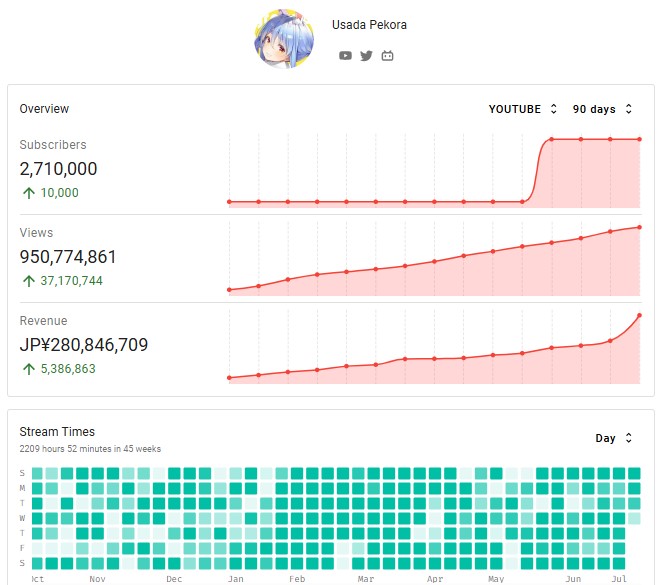Click the last data point on Subscribers chart
The image size is (663, 585).
639,139
